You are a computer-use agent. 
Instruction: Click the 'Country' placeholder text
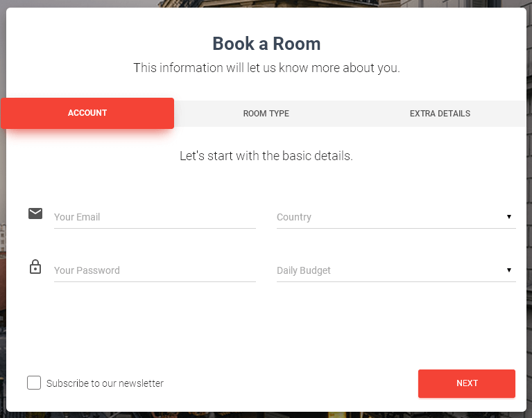coord(294,217)
